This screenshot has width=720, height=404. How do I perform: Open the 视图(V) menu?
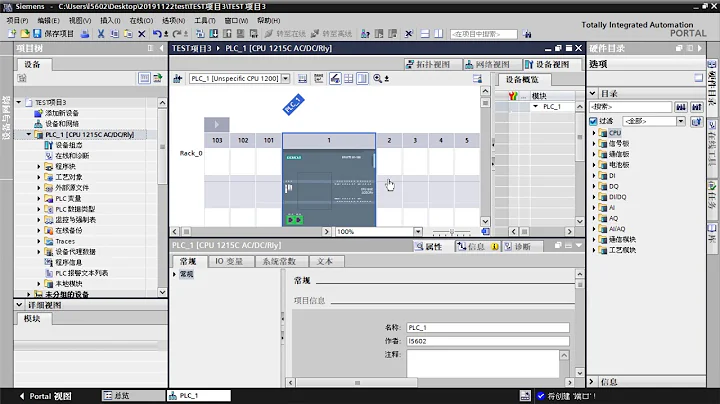click(x=80, y=21)
